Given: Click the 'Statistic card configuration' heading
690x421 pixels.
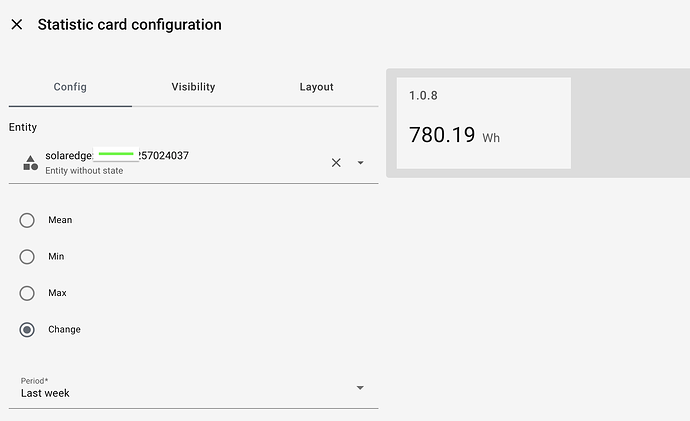Looking at the screenshot, I should click(x=130, y=25).
